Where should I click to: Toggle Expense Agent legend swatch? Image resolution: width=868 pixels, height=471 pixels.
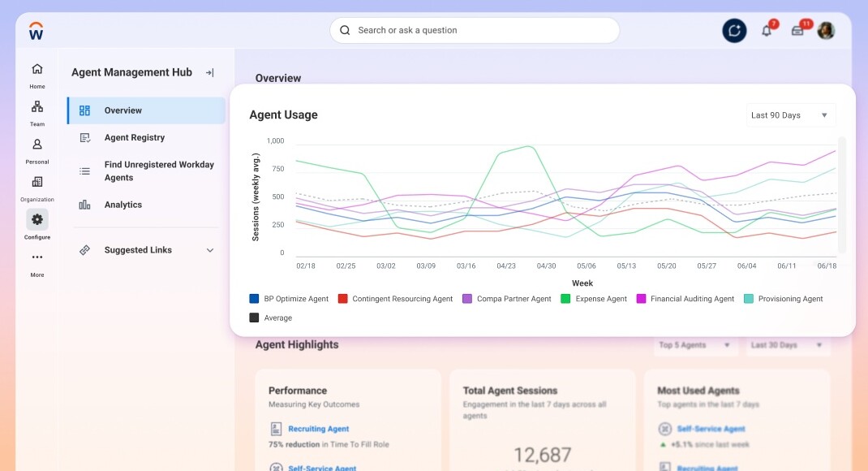[565, 299]
